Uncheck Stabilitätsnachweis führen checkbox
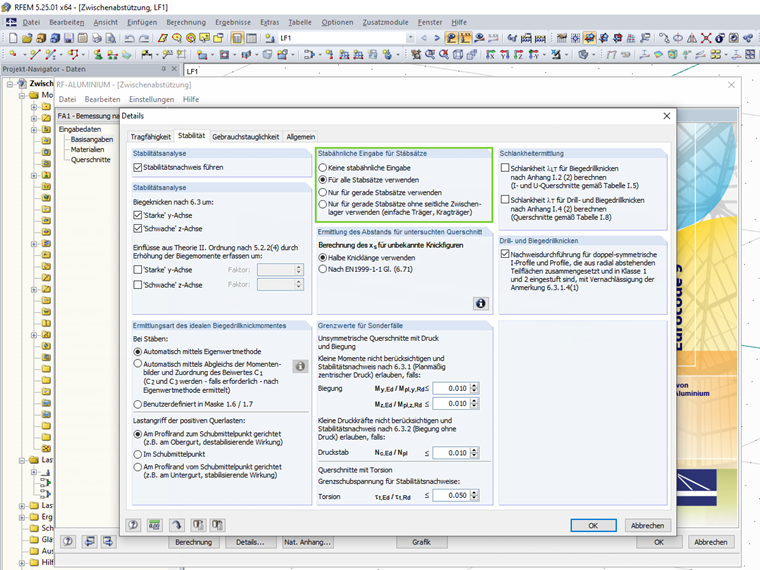Viewport: 760px width, 570px height. (138, 167)
